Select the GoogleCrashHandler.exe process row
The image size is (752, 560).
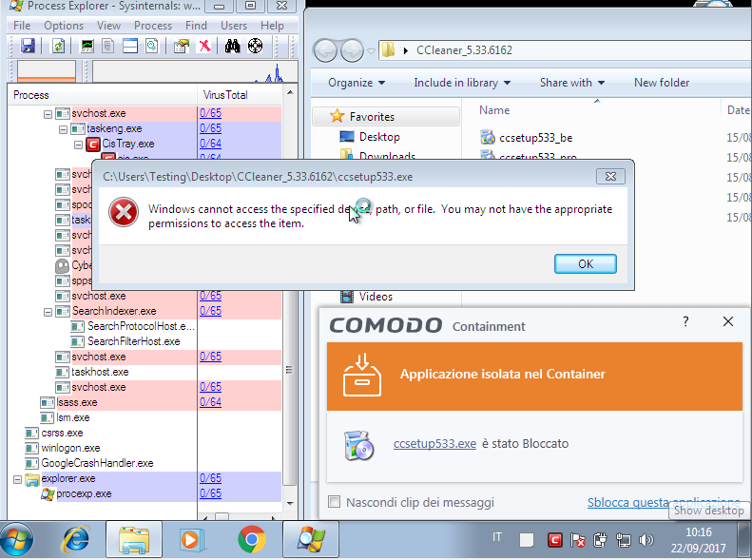click(145, 463)
